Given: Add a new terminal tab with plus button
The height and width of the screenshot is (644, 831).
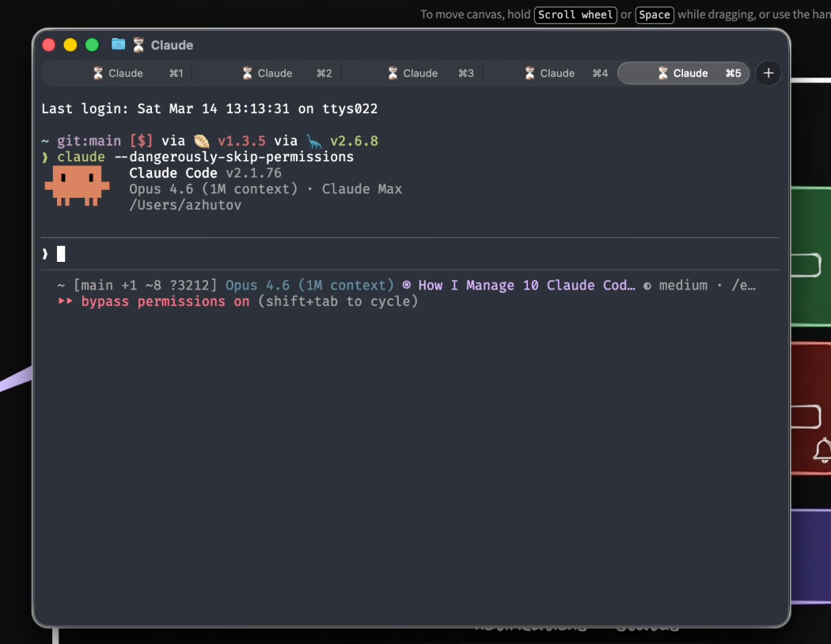Looking at the screenshot, I should [768, 73].
